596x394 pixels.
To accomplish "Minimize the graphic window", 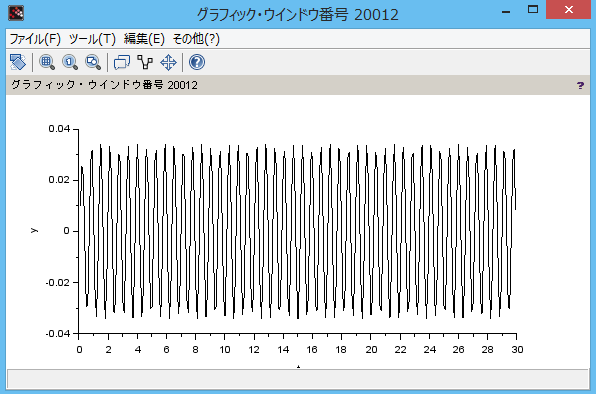I will [x=506, y=11].
